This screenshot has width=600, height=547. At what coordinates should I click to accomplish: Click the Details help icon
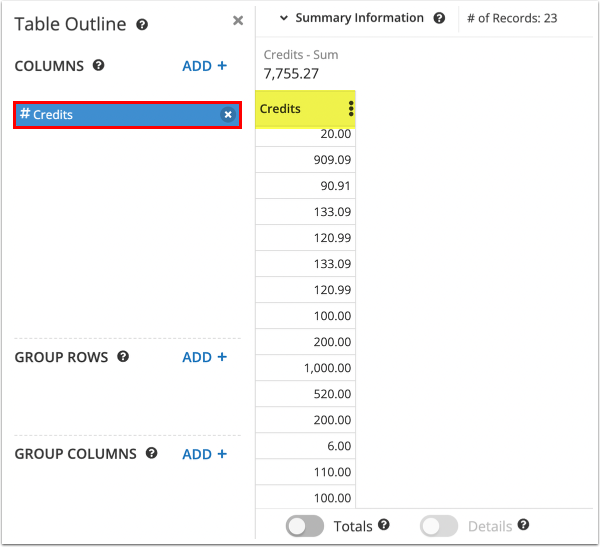click(x=523, y=525)
